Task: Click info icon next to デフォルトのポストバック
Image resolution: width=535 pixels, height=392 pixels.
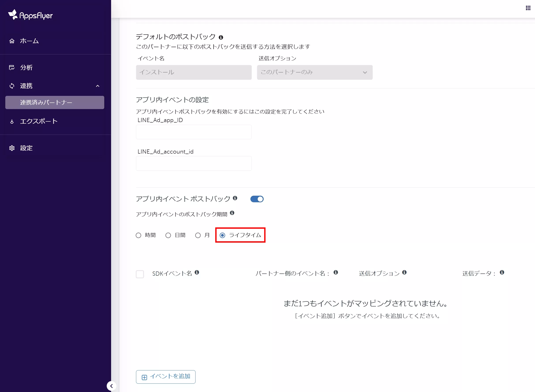Action: click(x=221, y=37)
